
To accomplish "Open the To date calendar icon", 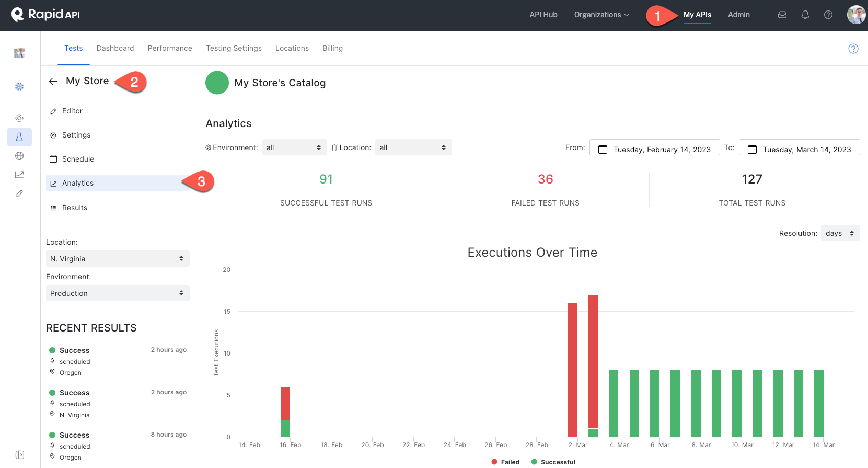I will 752,150.
